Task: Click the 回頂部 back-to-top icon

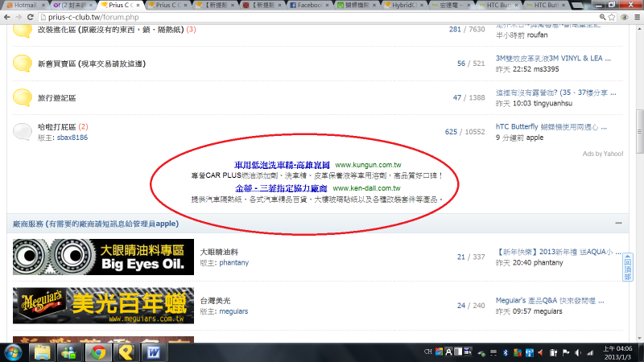Action: [x=628, y=267]
